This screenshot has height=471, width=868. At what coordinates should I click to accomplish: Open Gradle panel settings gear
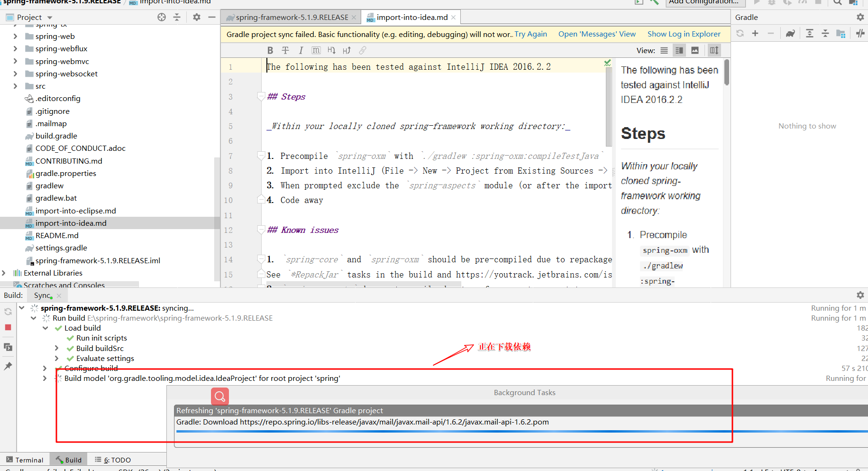tap(860, 17)
